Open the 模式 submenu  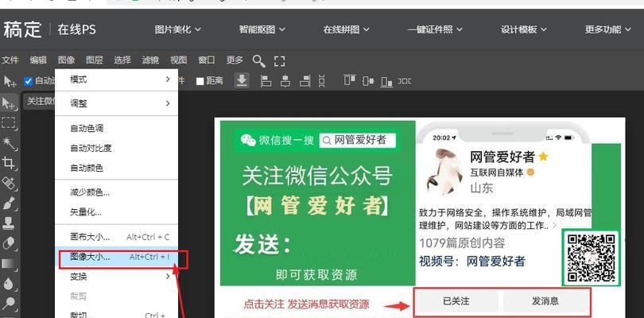[117, 79]
